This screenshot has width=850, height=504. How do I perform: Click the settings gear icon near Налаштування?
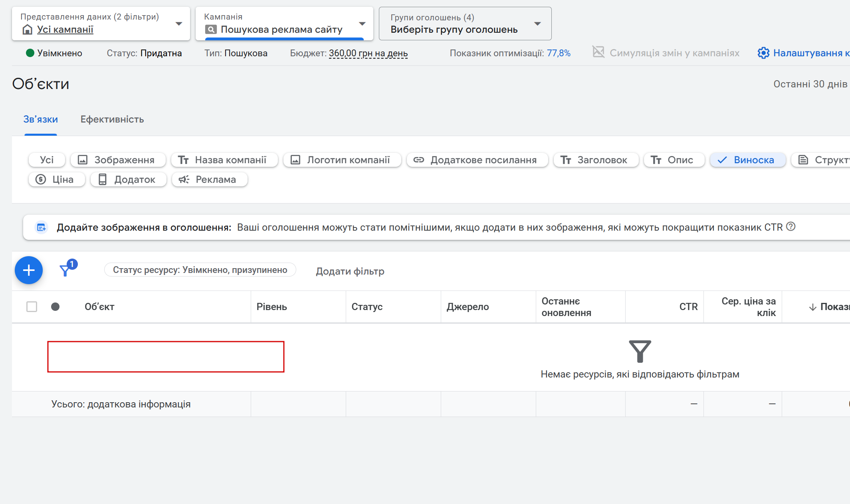pyautogui.click(x=763, y=53)
